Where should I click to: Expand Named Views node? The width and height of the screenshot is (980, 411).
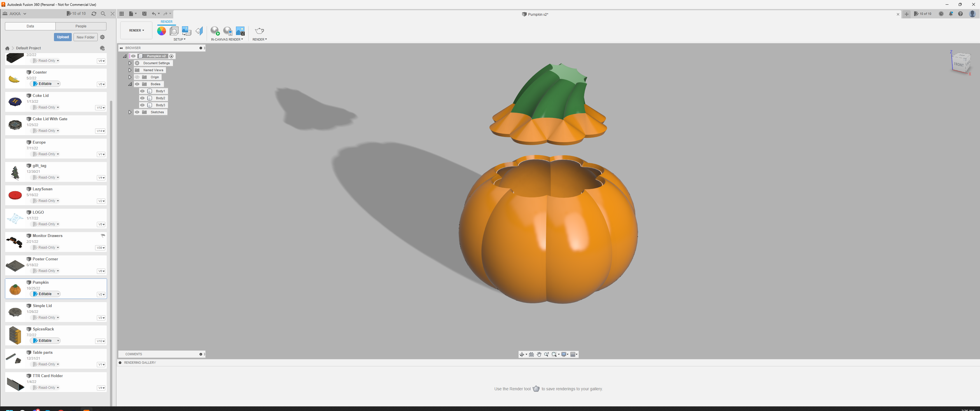coord(130,70)
